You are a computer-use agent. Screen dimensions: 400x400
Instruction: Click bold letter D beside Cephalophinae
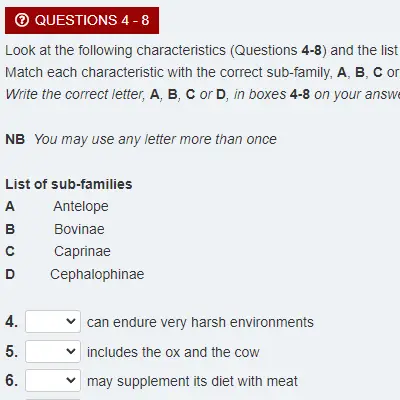click(10, 274)
